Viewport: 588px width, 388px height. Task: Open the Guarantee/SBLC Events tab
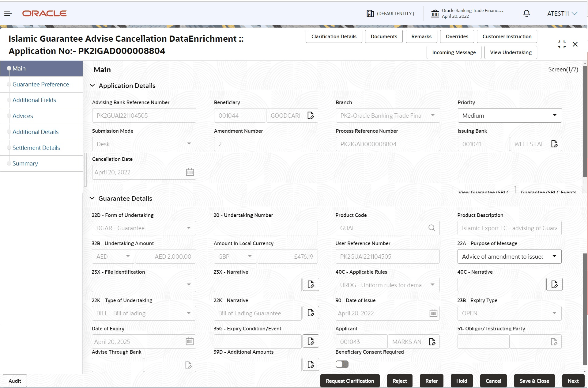548,192
